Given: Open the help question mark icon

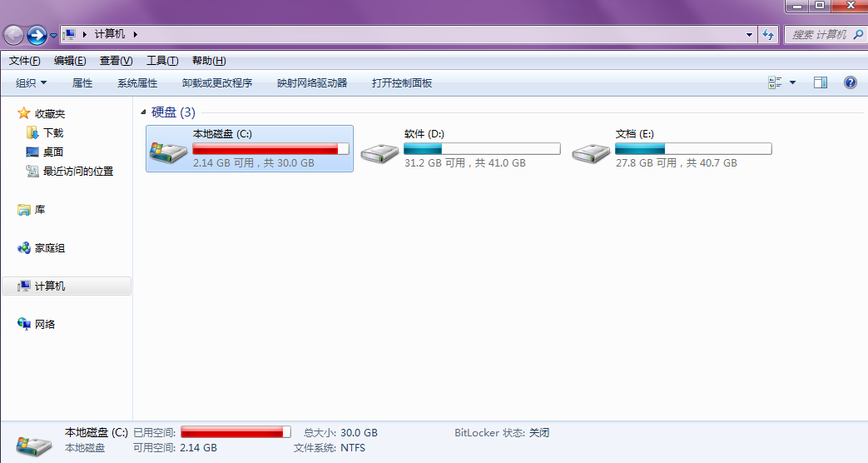Looking at the screenshot, I should 851,83.
